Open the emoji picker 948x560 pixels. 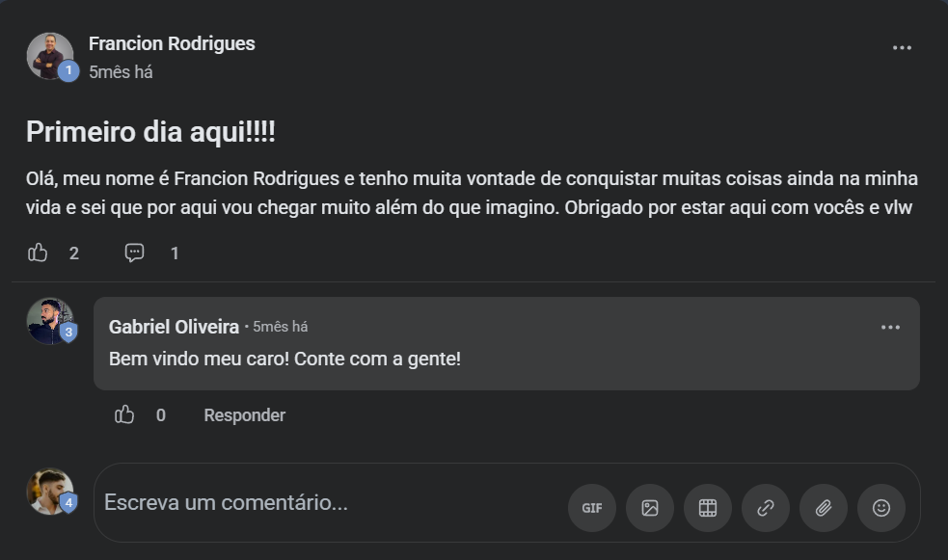pyautogui.click(x=881, y=508)
